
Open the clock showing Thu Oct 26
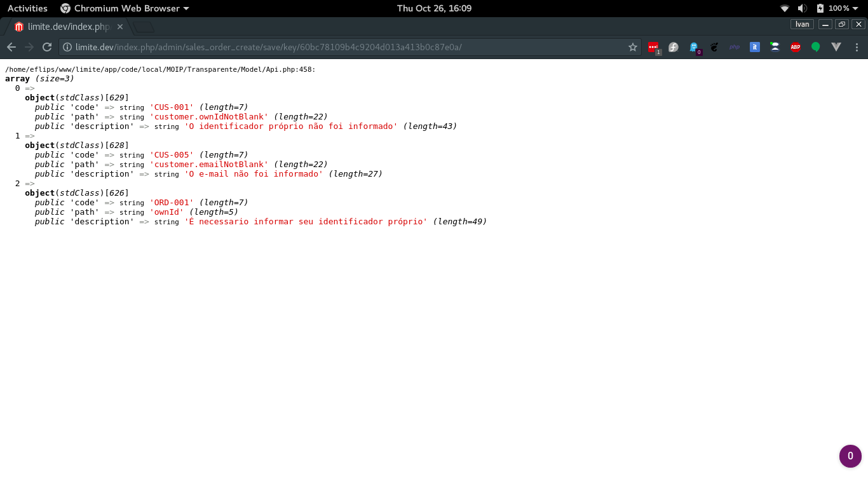pyautogui.click(x=434, y=8)
